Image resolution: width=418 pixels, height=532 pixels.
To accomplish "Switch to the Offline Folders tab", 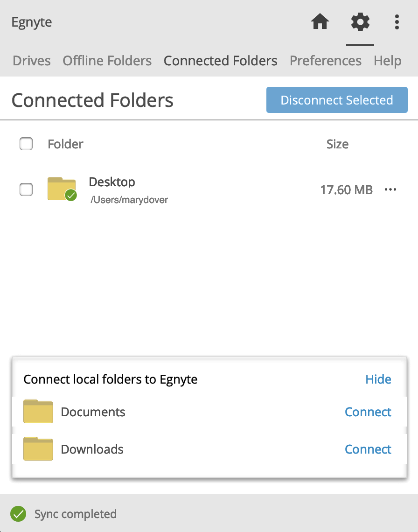I will (107, 61).
